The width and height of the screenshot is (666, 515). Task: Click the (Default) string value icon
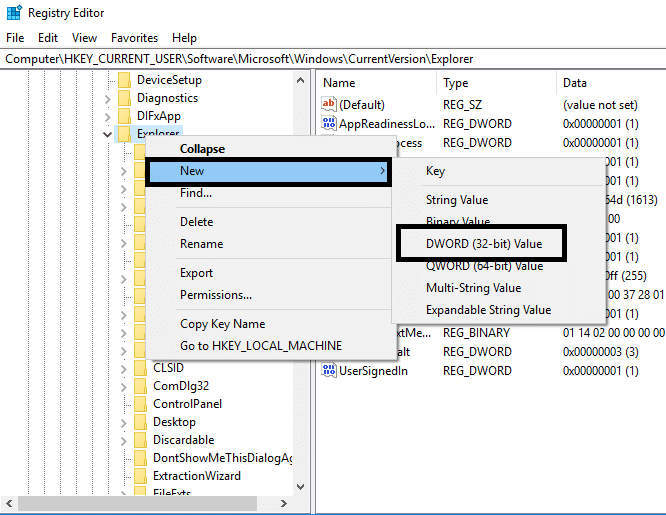click(329, 104)
